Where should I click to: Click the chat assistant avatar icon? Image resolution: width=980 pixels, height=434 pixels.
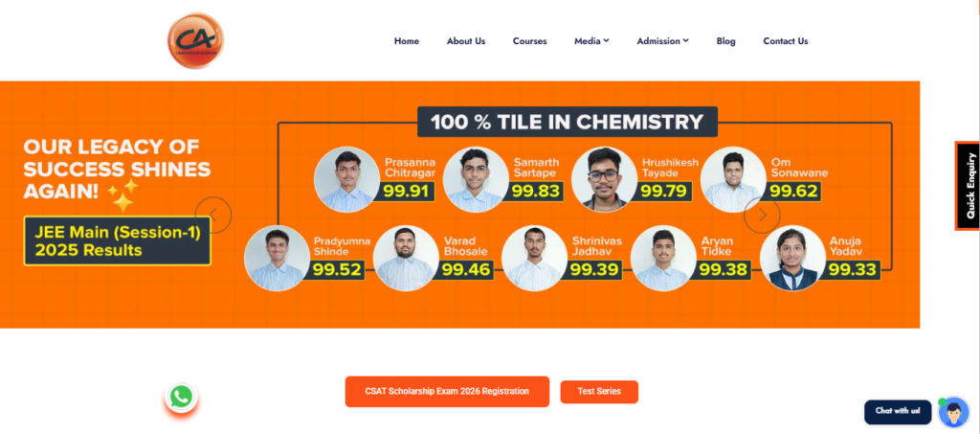click(x=954, y=412)
